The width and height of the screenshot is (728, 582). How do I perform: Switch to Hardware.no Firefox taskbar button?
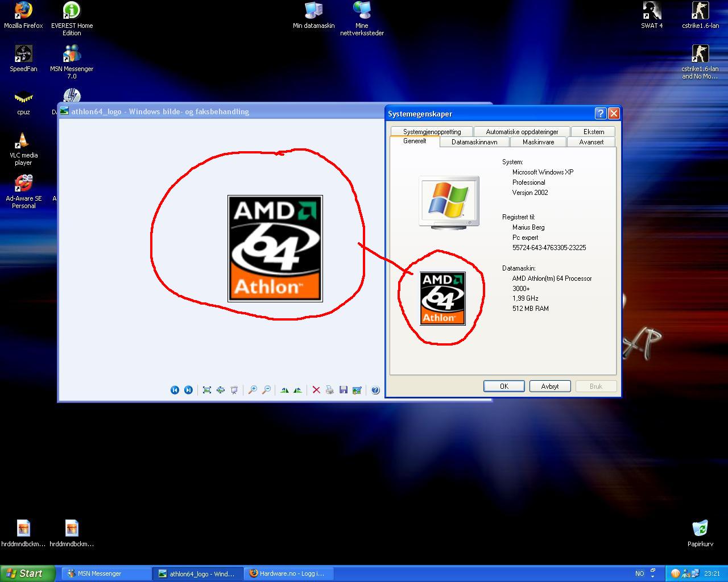click(289, 573)
